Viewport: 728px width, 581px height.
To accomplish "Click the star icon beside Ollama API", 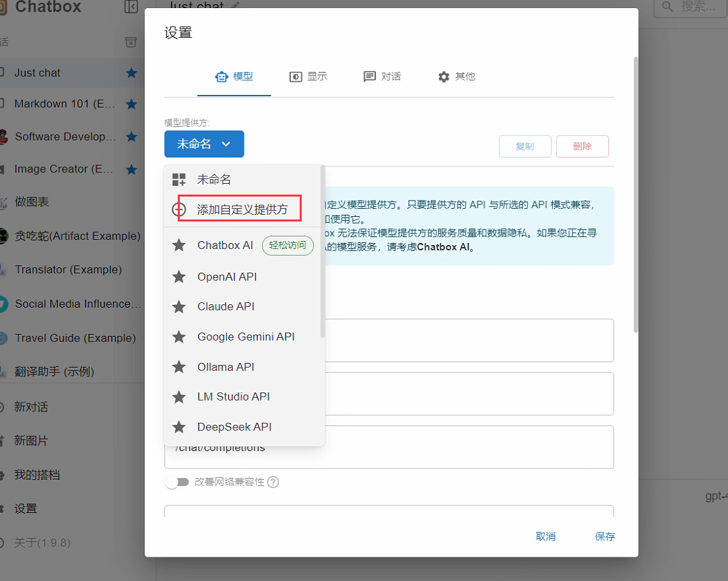I will click(x=178, y=367).
